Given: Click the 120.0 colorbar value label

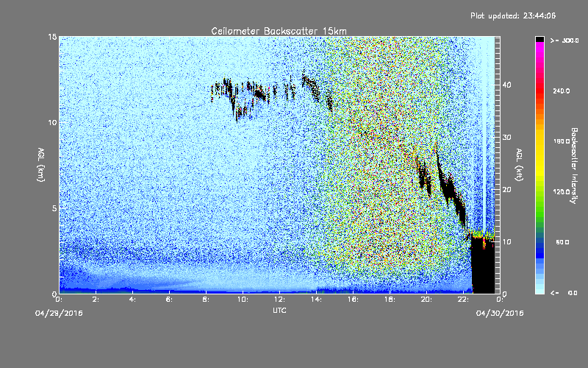Looking at the screenshot, I should [x=562, y=191].
